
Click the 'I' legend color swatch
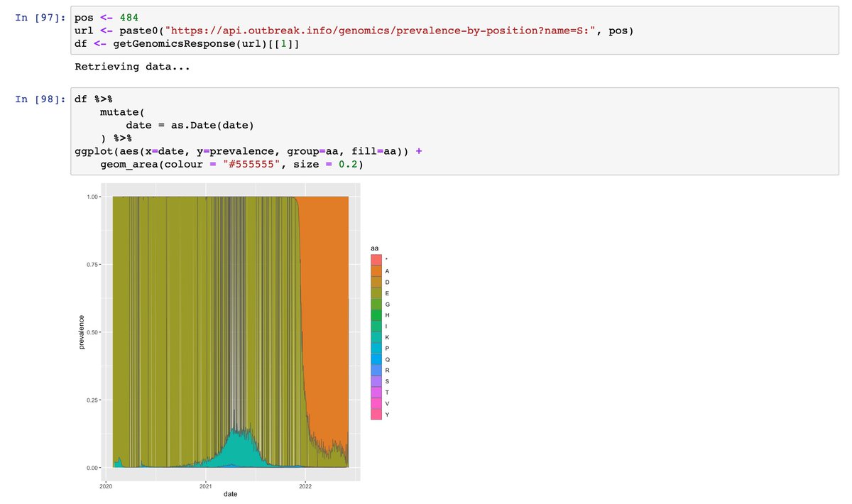(376, 326)
